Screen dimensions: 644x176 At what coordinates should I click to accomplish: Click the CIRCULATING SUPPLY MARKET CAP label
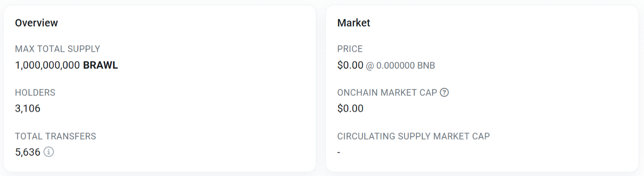tap(413, 136)
